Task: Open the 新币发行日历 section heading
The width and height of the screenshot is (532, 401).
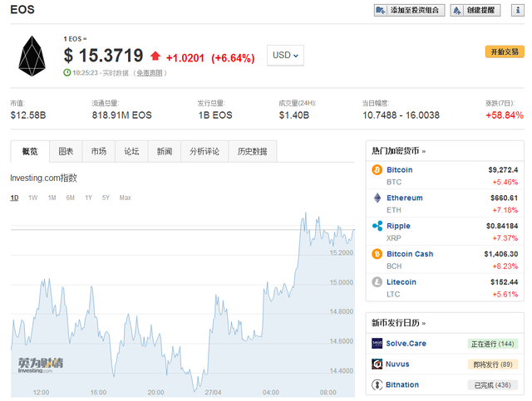Action: point(398,323)
